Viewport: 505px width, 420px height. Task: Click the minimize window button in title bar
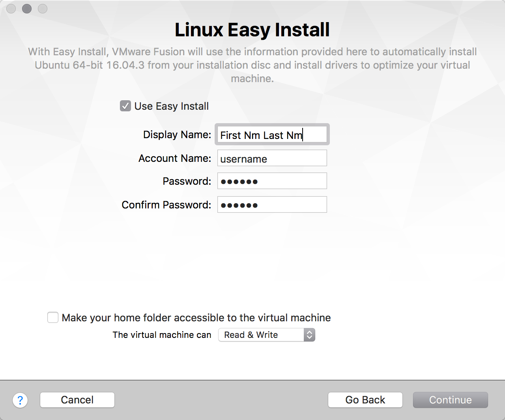point(27,8)
